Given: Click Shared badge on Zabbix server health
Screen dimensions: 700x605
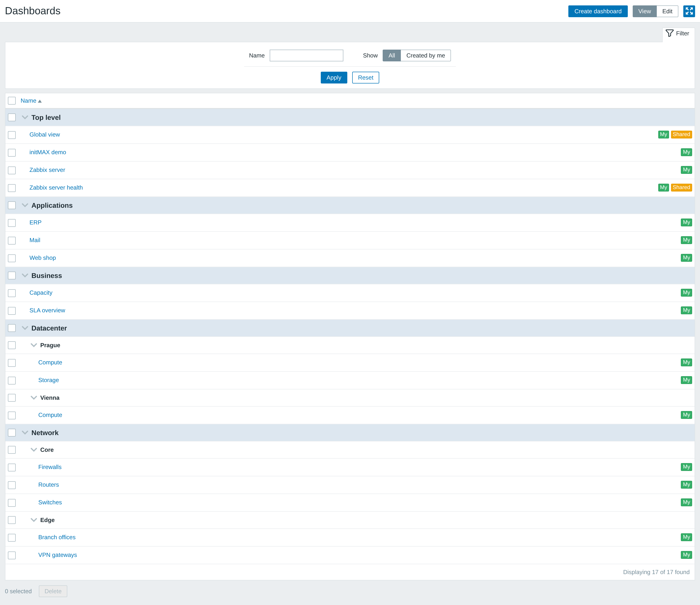Looking at the screenshot, I should 681,188.
